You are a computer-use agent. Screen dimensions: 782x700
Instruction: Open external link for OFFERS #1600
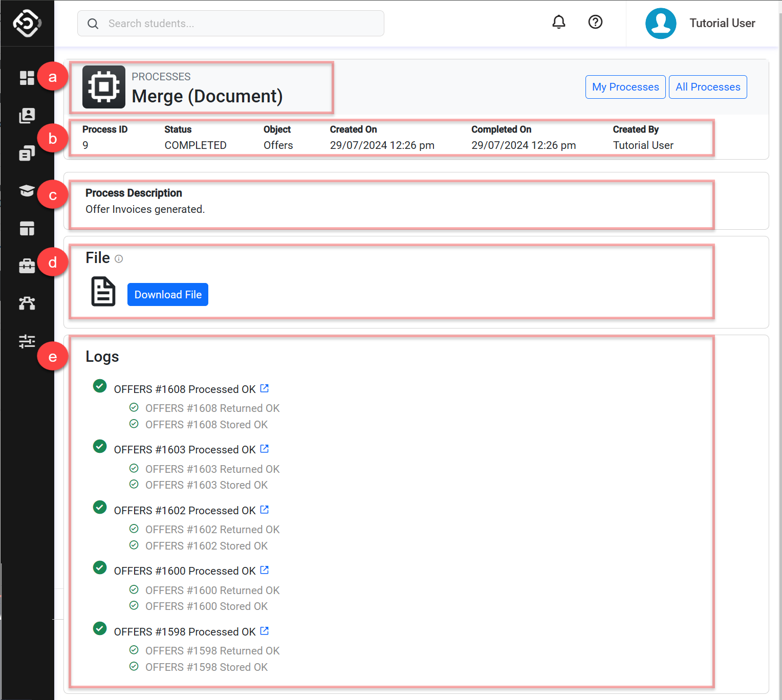tap(265, 570)
